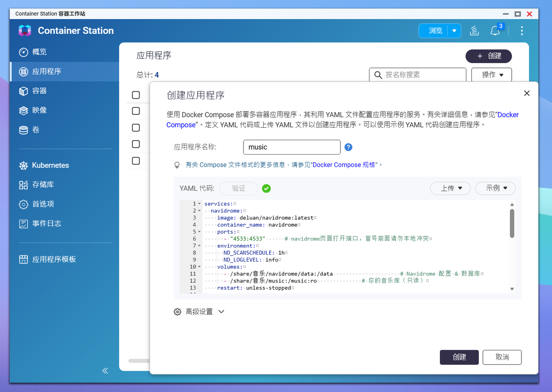
Task: Click the "4533:4533" port mapping text
Action: point(248,238)
